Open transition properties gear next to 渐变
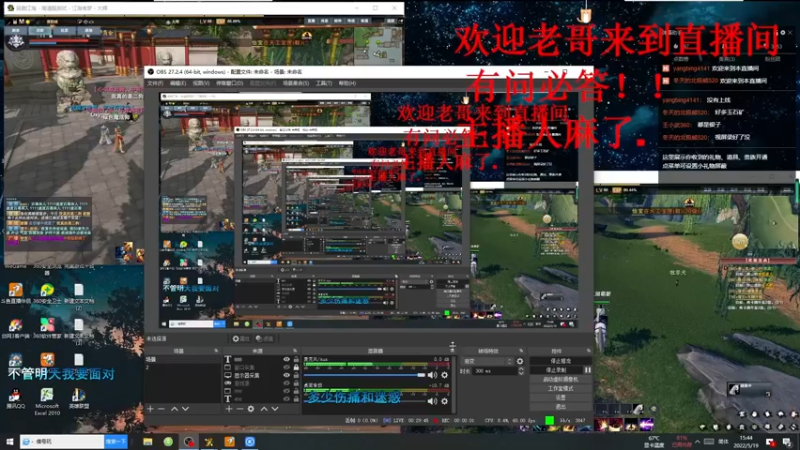Viewport: 800px width, 450px height. point(520,361)
